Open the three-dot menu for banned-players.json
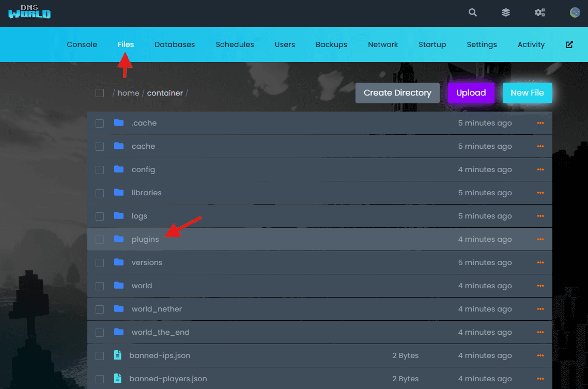Screen dimensions: 588x389 540,379
